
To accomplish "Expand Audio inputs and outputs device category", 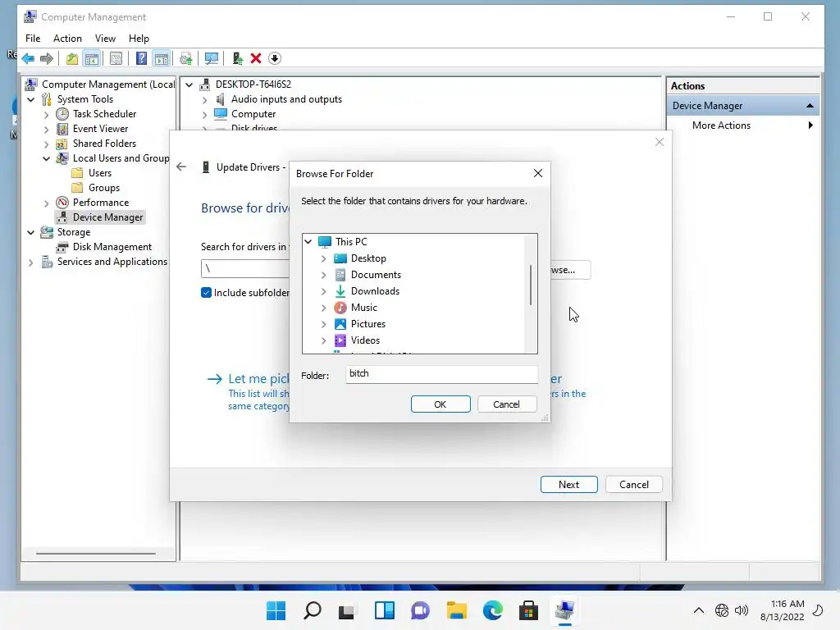I will pyautogui.click(x=204, y=99).
